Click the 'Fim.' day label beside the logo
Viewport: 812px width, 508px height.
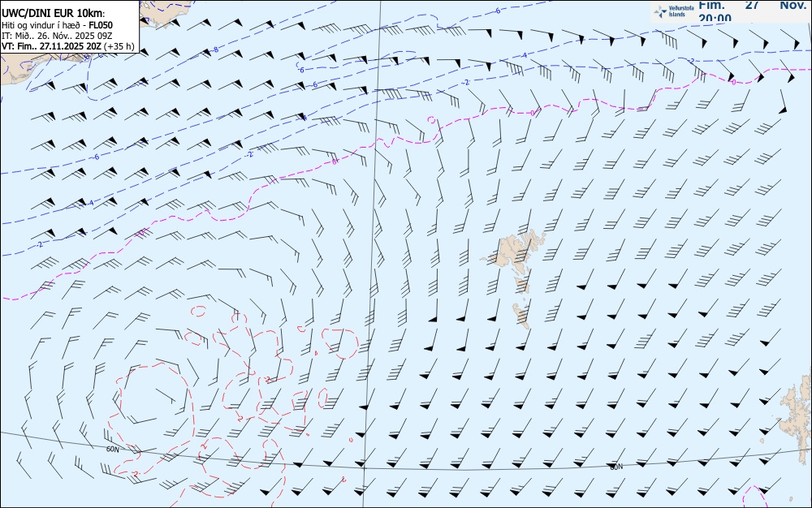711,5
